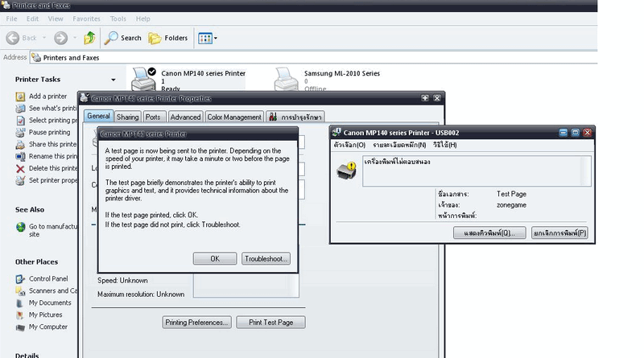Open the View menu
This screenshot has width=644, height=358.
(56, 19)
